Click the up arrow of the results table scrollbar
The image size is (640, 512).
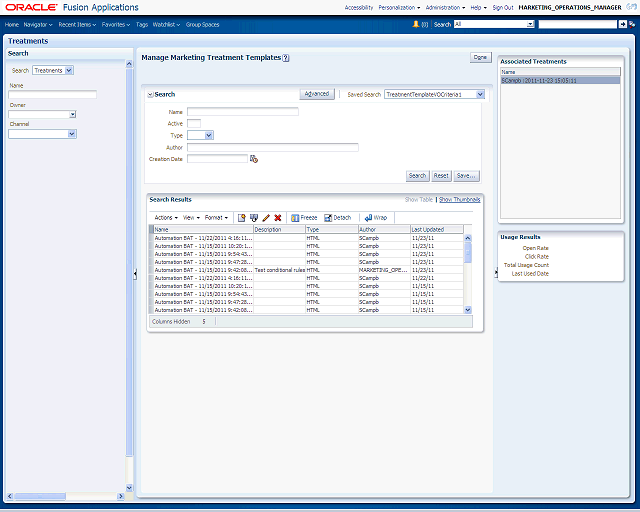pos(468,238)
